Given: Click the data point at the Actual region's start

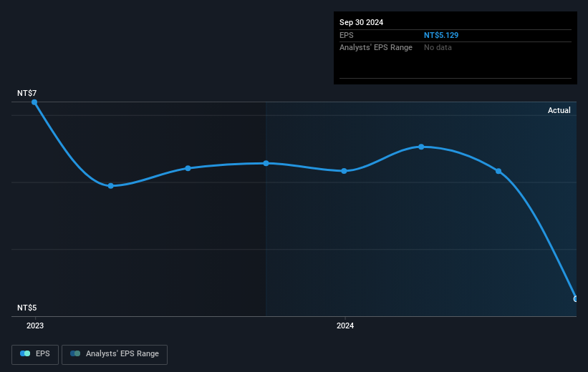Looking at the screenshot, I should 266,163.
